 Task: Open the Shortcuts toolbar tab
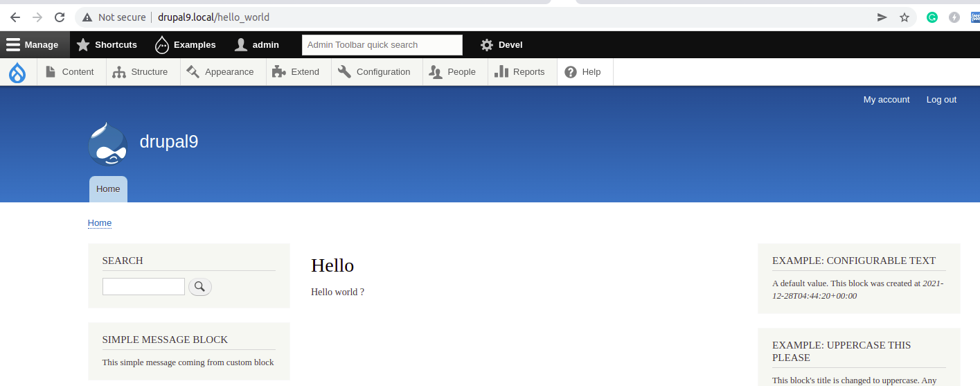[107, 44]
